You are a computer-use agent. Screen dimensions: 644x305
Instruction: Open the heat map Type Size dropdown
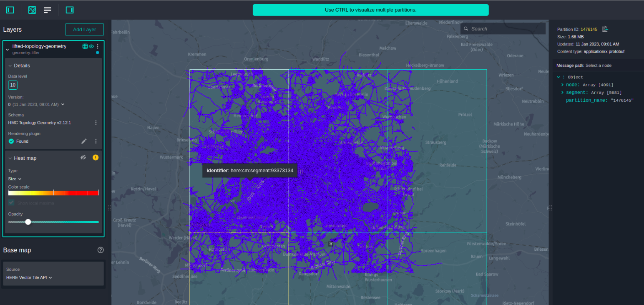pos(15,179)
